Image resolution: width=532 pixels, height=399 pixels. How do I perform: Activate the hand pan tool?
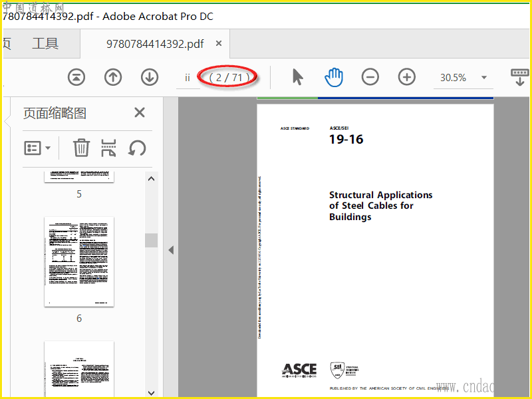point(334,77)
